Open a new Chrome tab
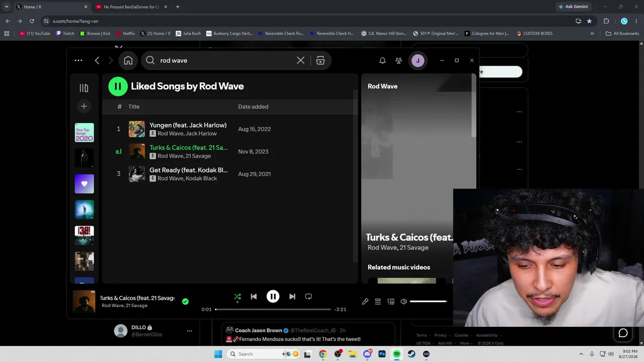Screen dimensions: 644x362 pos(178,7)
